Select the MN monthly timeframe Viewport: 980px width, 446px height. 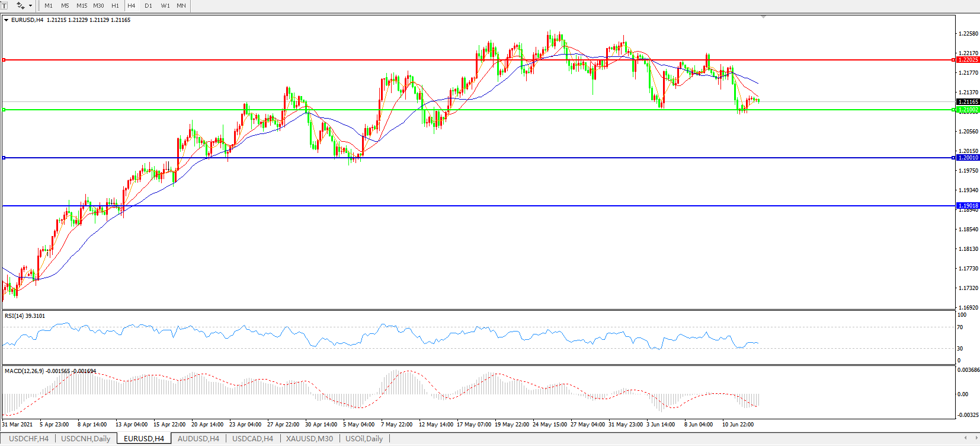(181, 5)
